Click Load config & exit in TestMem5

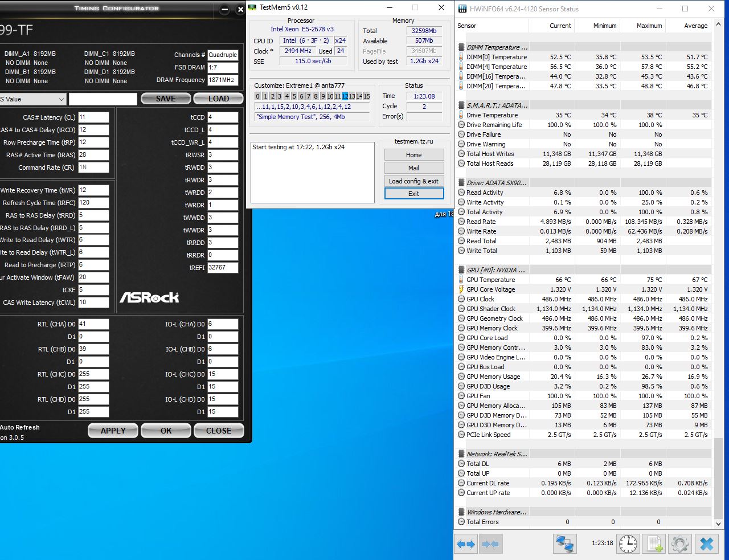[414, 181]
